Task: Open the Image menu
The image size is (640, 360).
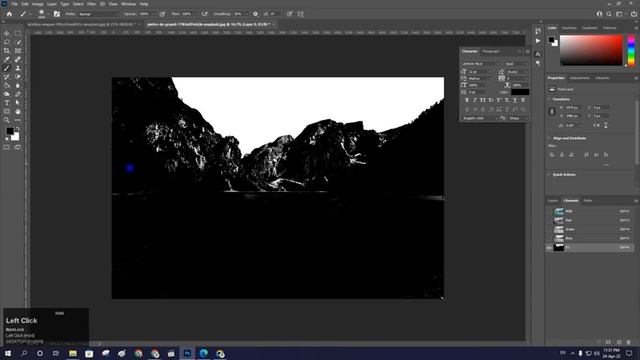Action: (37, 4)
